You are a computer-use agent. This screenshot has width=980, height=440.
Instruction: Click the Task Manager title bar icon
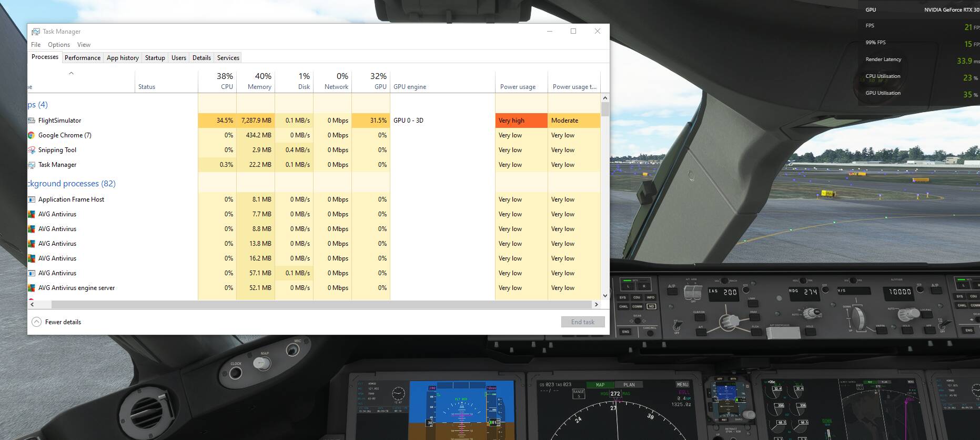(x=36, y=32)
